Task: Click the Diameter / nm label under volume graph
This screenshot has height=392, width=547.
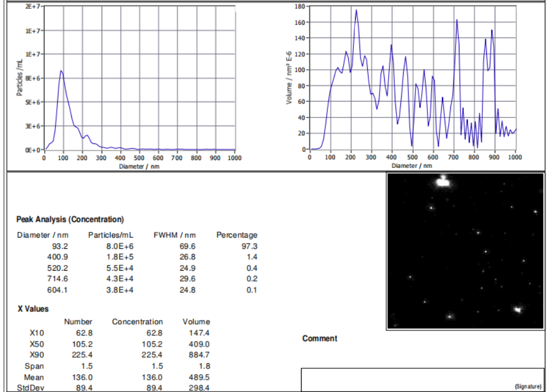Action: coord(412,166)
